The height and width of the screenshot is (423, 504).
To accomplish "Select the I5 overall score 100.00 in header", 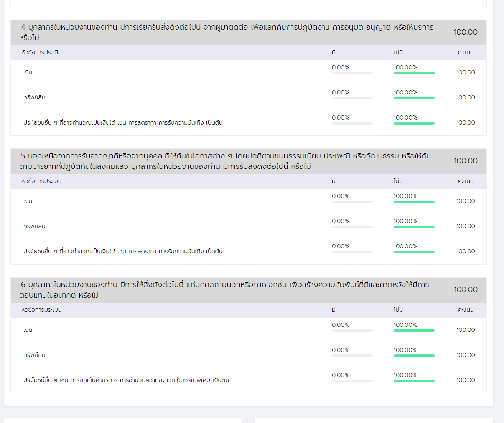I will tap(466, 161).
